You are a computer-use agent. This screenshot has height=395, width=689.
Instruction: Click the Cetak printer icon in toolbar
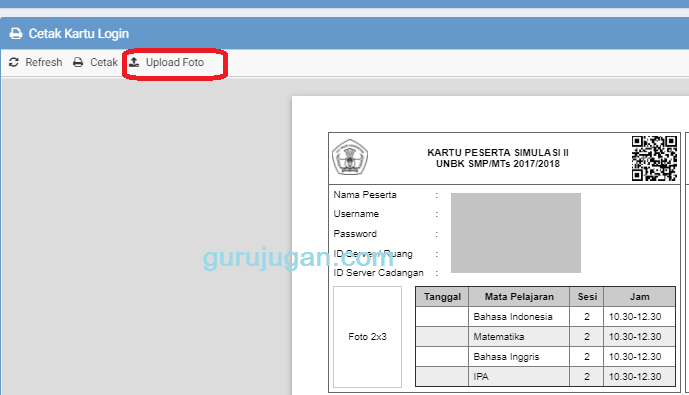(x=78, y=62)
